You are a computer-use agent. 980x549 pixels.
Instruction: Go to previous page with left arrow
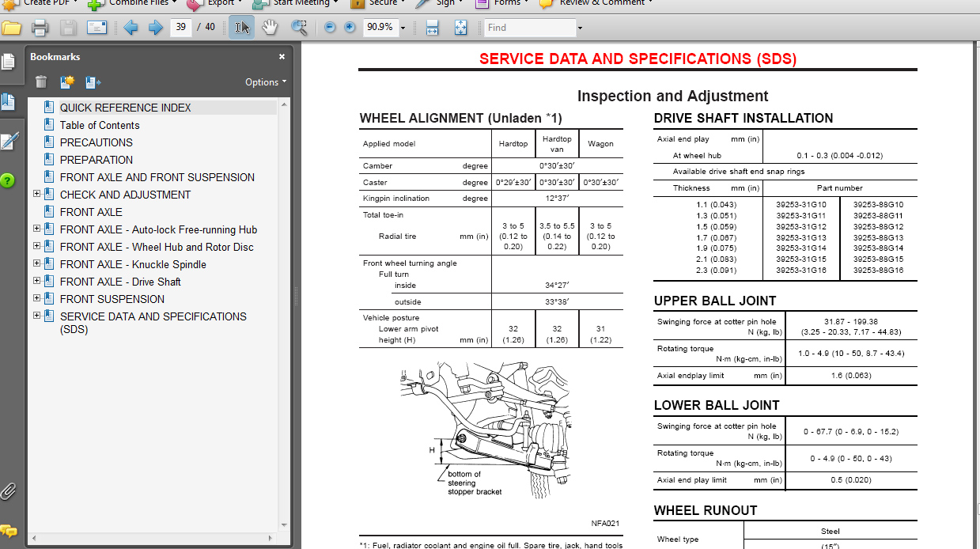131,28
